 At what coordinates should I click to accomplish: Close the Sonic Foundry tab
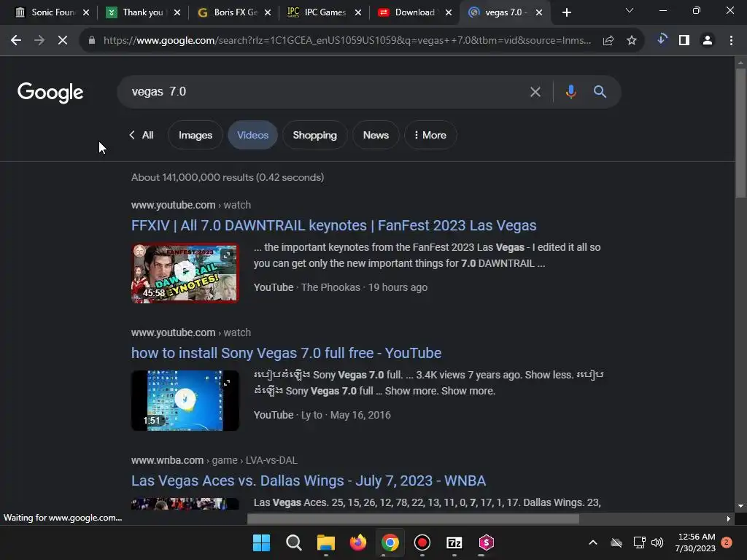click(x=86, y=12)
